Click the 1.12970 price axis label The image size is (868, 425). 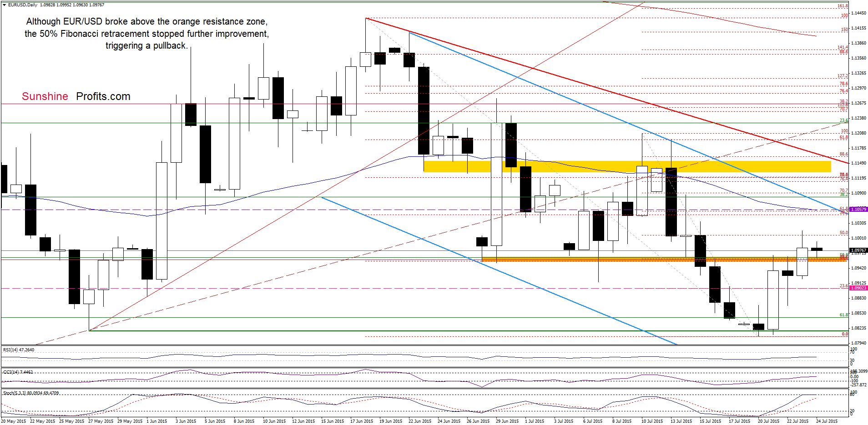click(x=858, y=88)
